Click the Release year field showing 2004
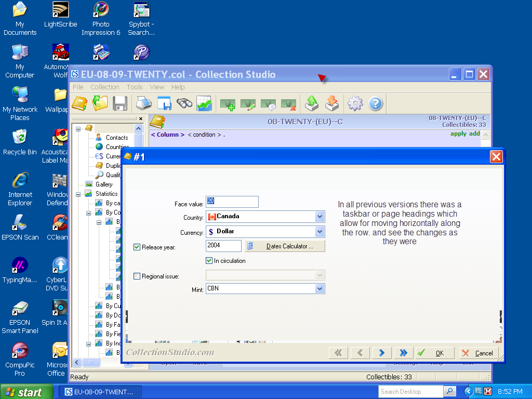 coord(223,246)
